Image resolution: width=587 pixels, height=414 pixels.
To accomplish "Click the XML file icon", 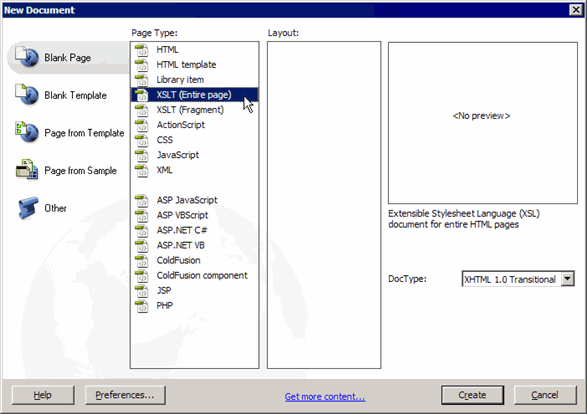I will click(142, 170).
